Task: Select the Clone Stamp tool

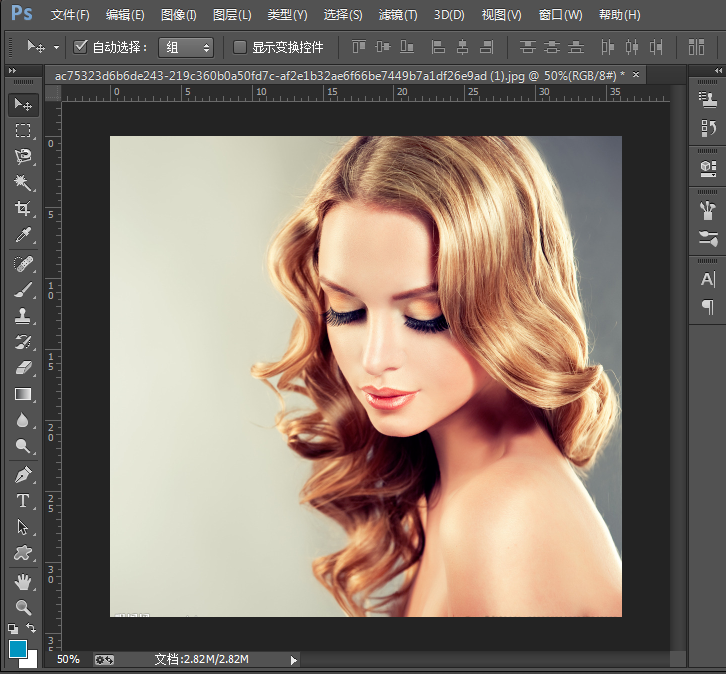Action: (23, 316)
